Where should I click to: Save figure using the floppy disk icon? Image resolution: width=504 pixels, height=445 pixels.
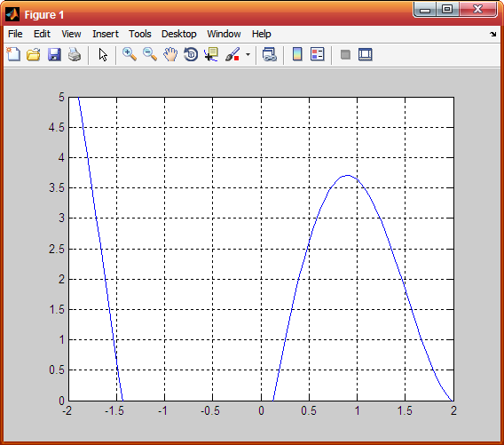[54, 54]
